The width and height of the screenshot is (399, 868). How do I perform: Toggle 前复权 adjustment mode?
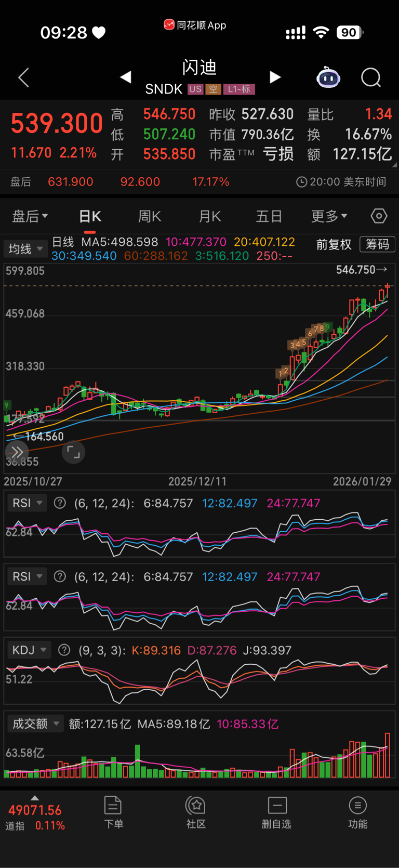click(x=334, y=244)
